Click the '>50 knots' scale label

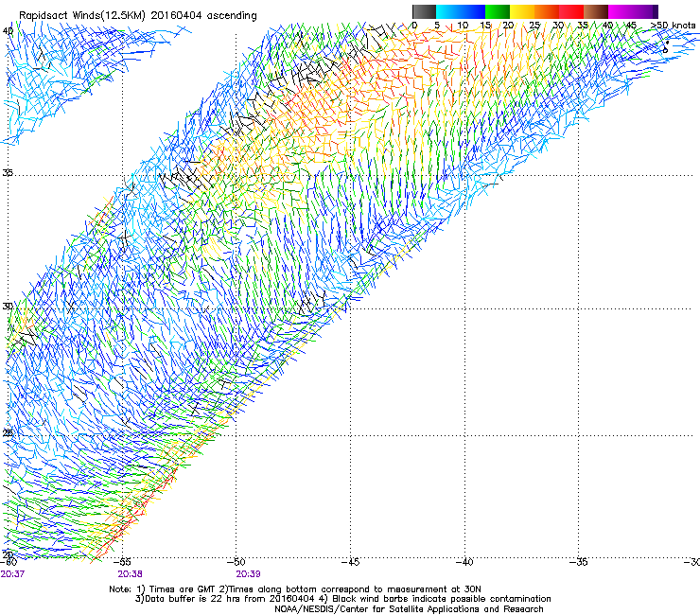674,26
